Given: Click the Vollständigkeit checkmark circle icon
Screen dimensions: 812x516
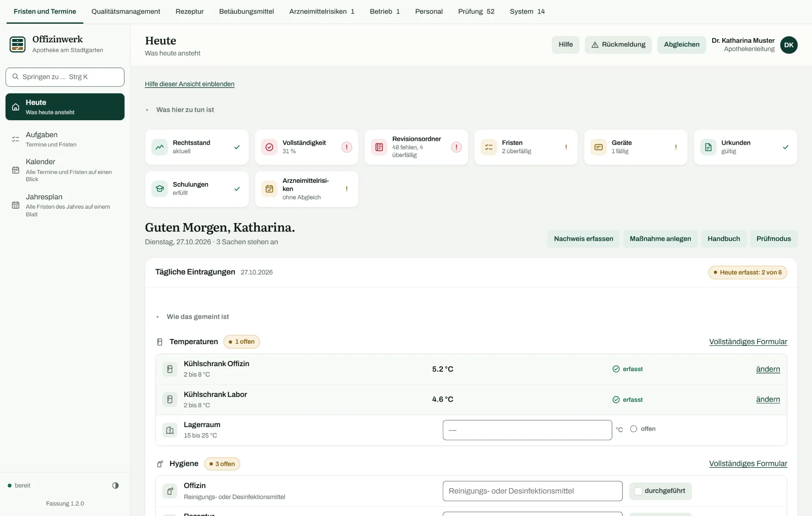Looking at the screenshot, I should (x=269, y=147).
